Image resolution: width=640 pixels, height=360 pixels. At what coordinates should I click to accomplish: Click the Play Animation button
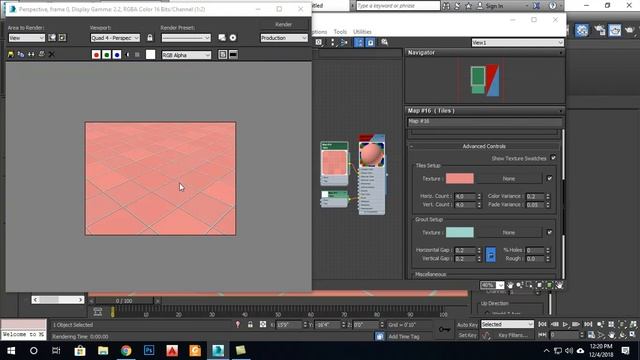[x=565, y=324]
